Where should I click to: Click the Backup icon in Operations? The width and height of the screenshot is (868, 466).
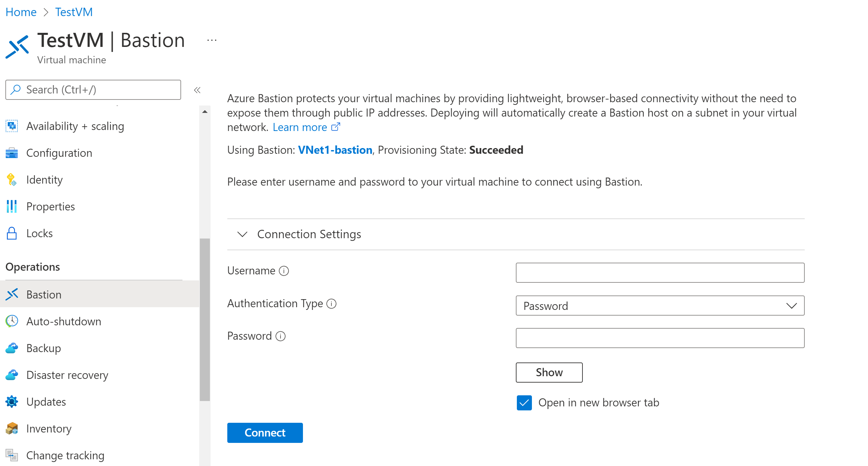(12, 348)
